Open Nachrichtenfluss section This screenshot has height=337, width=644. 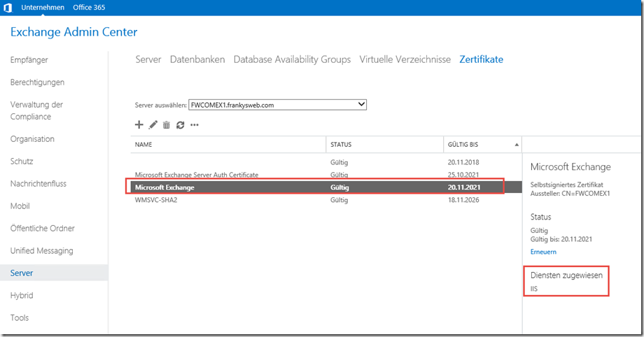coord(38,183)
